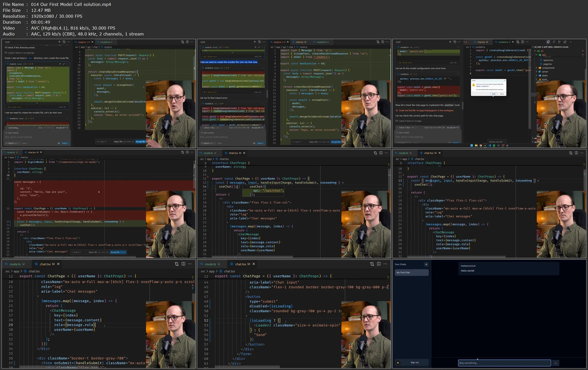Open the Extensions icon above the file tree

(565, 42)
